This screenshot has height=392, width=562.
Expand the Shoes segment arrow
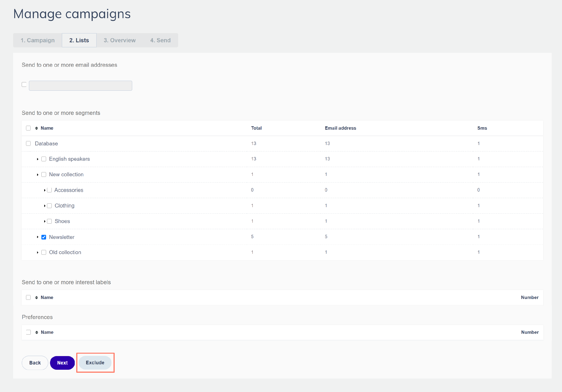(x=45, y=221)
